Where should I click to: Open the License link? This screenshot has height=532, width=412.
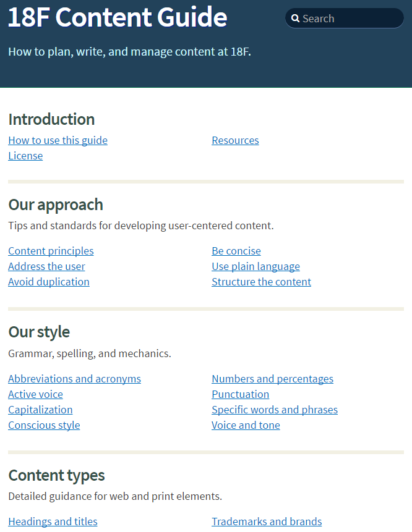25,156
